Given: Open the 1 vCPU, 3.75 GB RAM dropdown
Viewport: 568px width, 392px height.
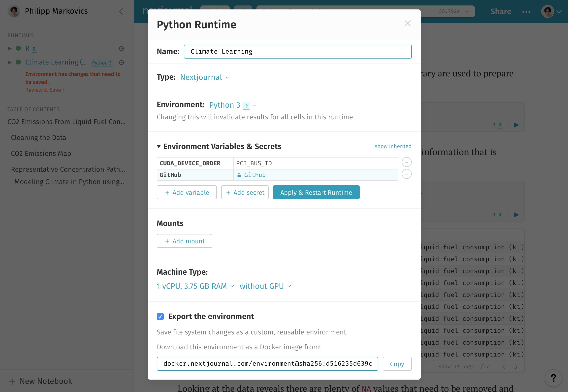Looking at the screenshot, I should point(195,286).
